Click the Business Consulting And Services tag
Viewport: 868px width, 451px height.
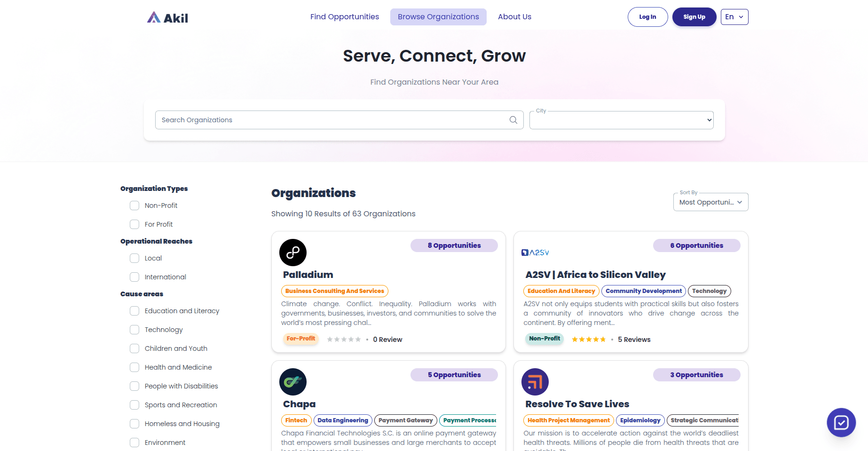335,291
